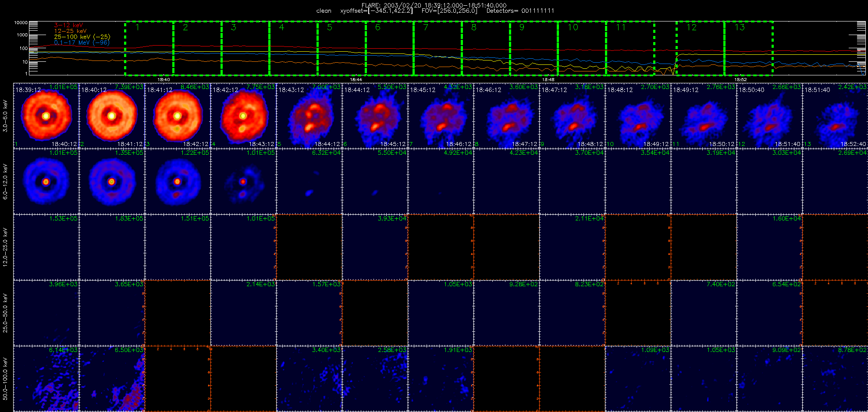Open the 6.0-12.0 keV image labeled 1.22E+05
The width and height of the screenshot is (868, 412).
click(x=178, y=181)
